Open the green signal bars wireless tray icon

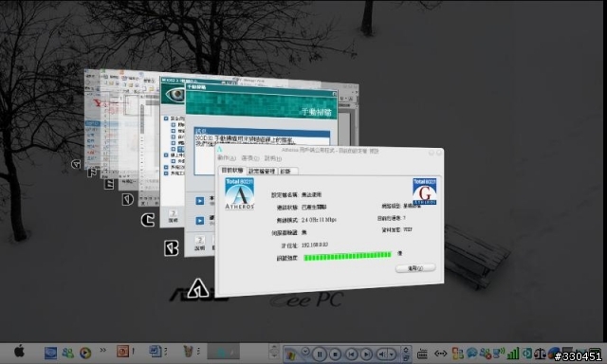pos(512,353)
